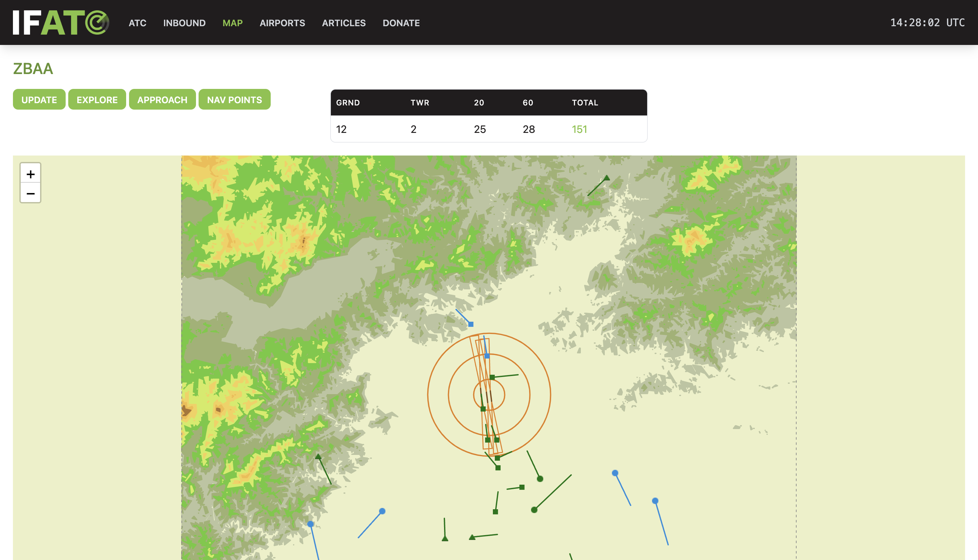Screen dimensions: 978x560
Task: Click green square aircraft with line pointing east
Action: (492, 377)
